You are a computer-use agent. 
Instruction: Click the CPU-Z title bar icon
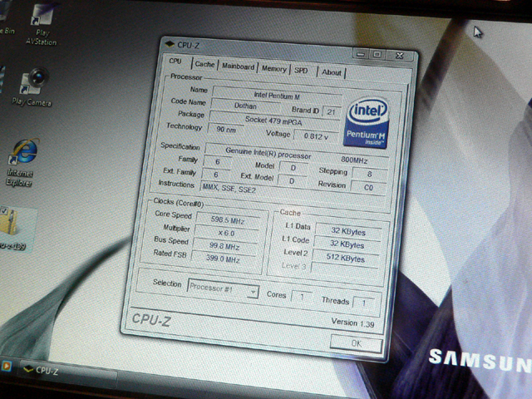tap(170, 44)
